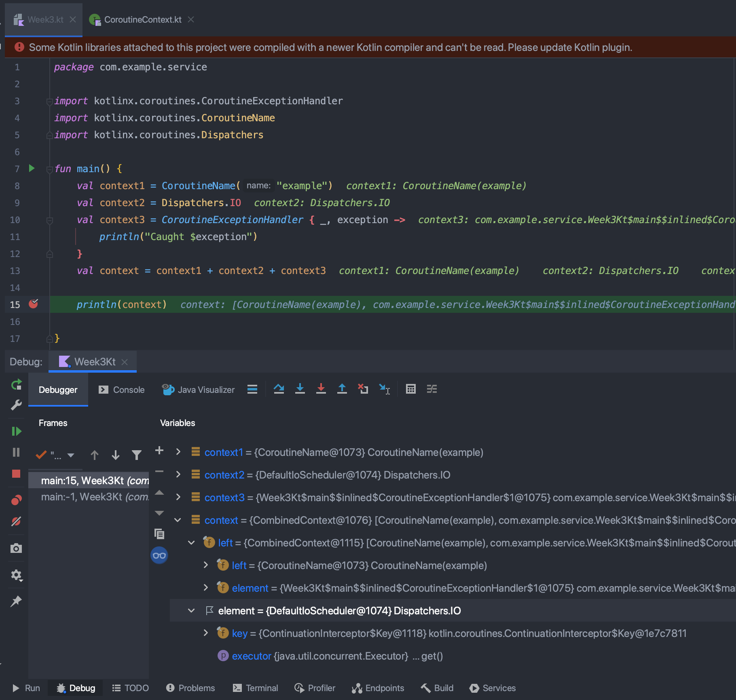The width and height of the screenshot is (736, 700).
Task: Click Show Execution Point icon
Action: click(252, 389)
